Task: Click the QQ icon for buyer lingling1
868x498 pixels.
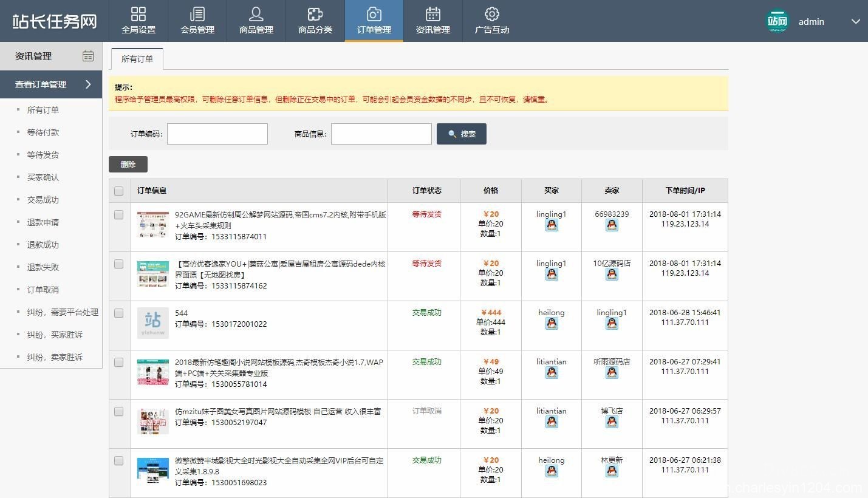Action: click(552, 225)
